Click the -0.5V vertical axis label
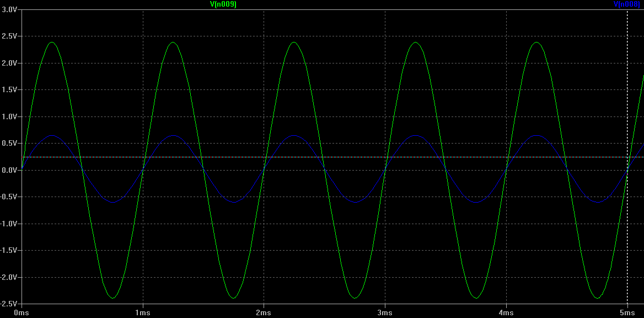Screen dimensions: 644x318 point(8,197)
